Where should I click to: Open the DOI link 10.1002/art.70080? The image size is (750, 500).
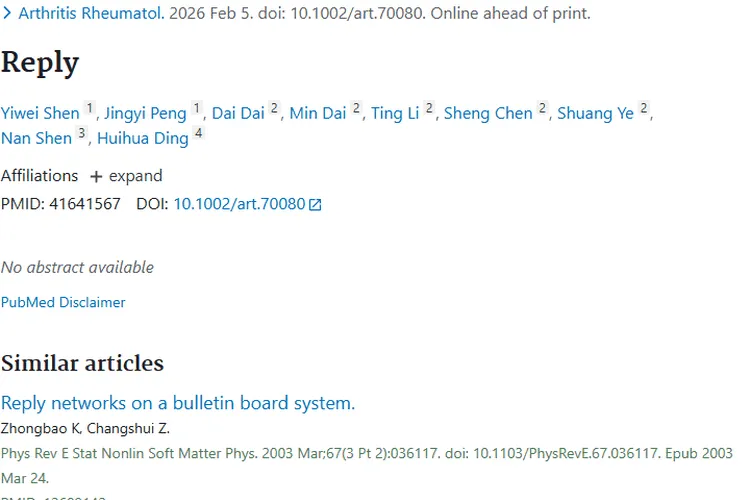(x=239, y=204)
